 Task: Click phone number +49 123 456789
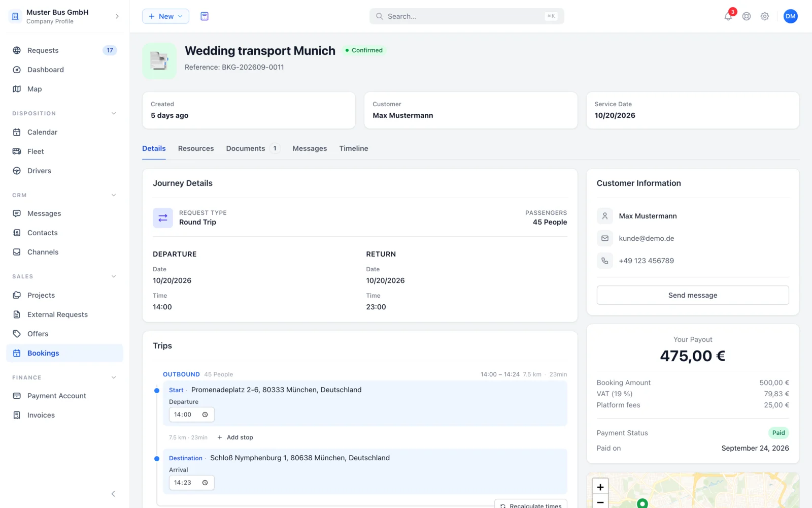647,261
